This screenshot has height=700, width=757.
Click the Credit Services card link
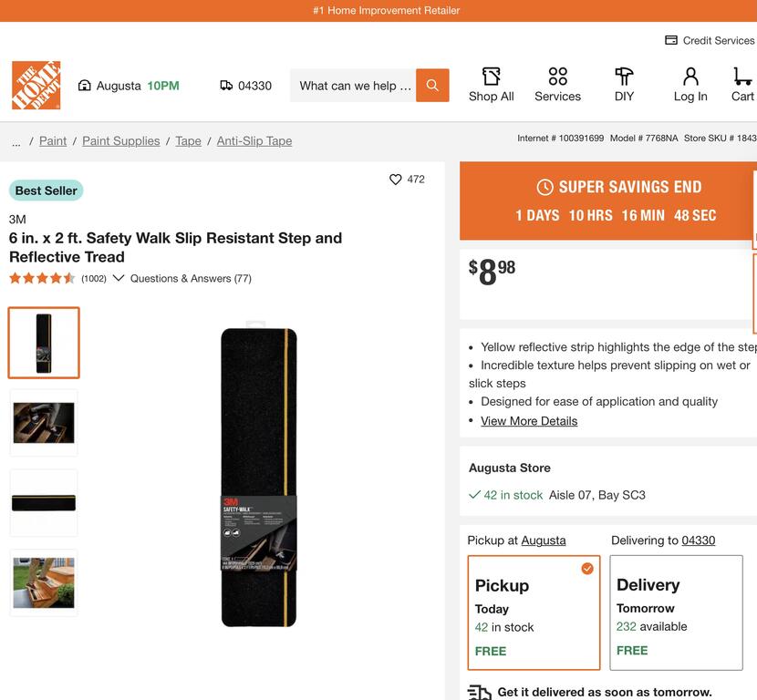click(x=710, y=40)
